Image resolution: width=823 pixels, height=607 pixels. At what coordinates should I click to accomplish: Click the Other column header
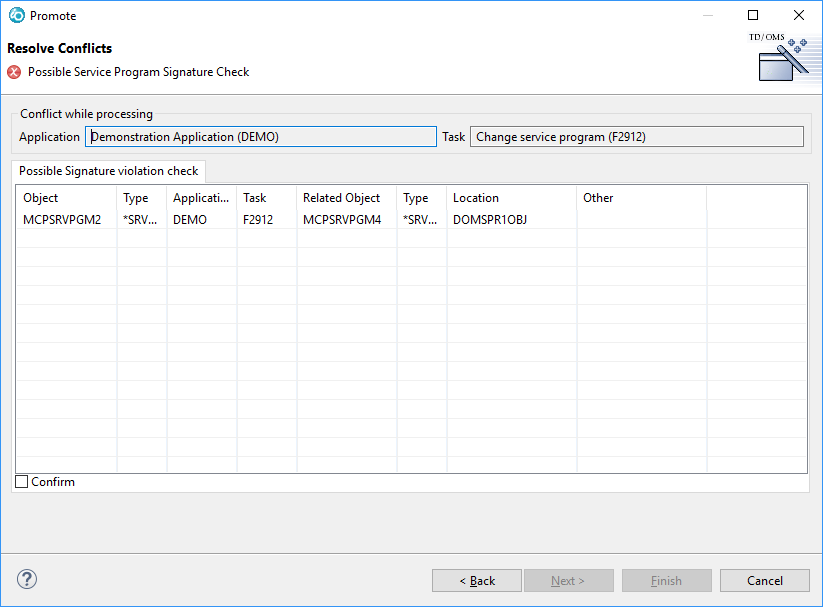pos(640,198)
